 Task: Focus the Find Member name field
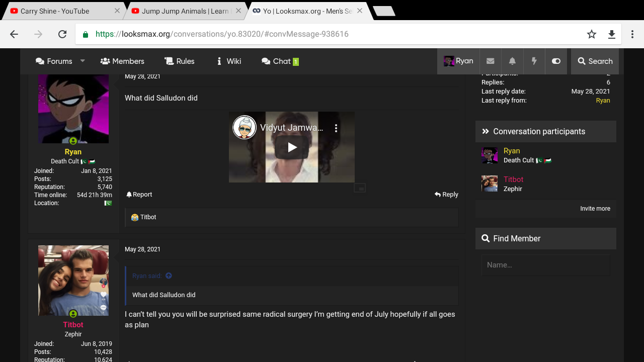click(545, 265)
